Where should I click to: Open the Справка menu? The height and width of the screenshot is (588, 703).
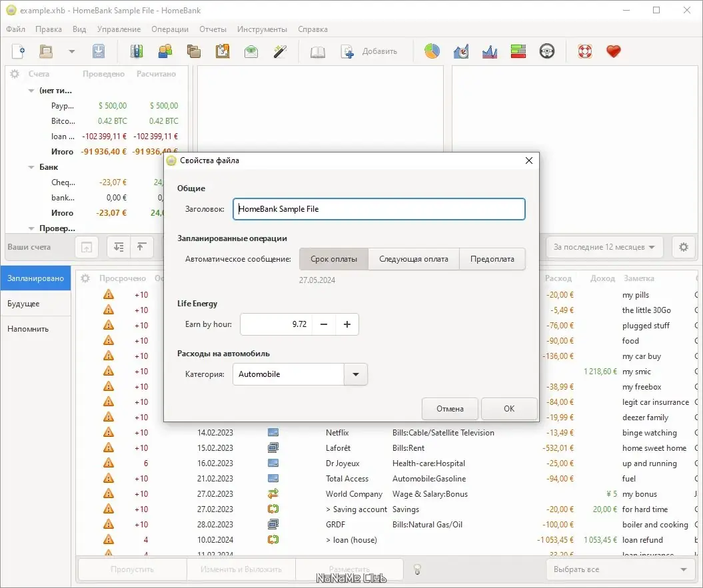pos(313,29)
